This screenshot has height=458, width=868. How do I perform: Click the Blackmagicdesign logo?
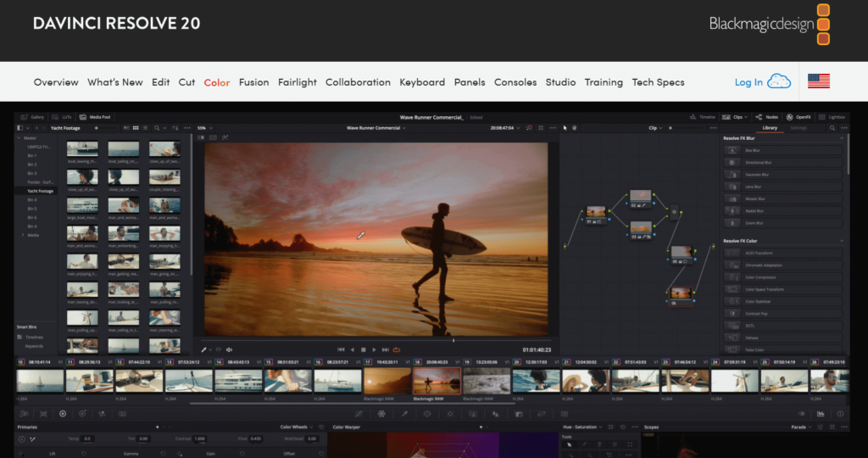click(x=770, y=25)
